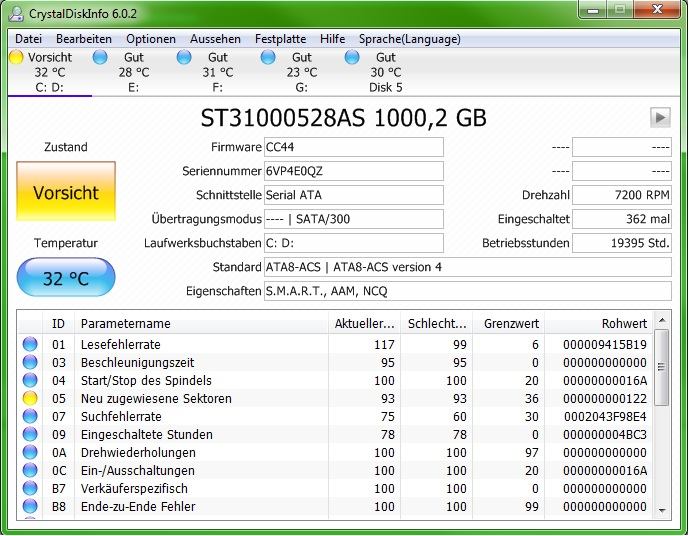Click the ID column header
The height and width of the screenshot is (536, 689).
click(58, 324)
